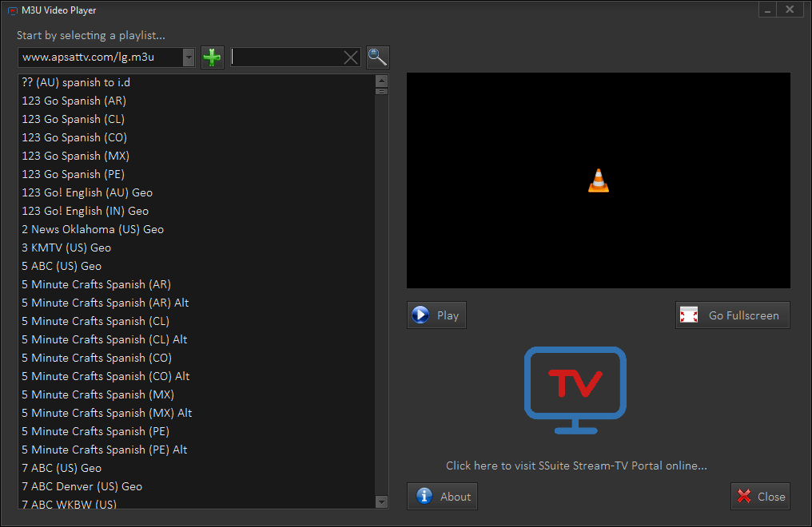Minimize the M3U Video Player window

(767, 10)
